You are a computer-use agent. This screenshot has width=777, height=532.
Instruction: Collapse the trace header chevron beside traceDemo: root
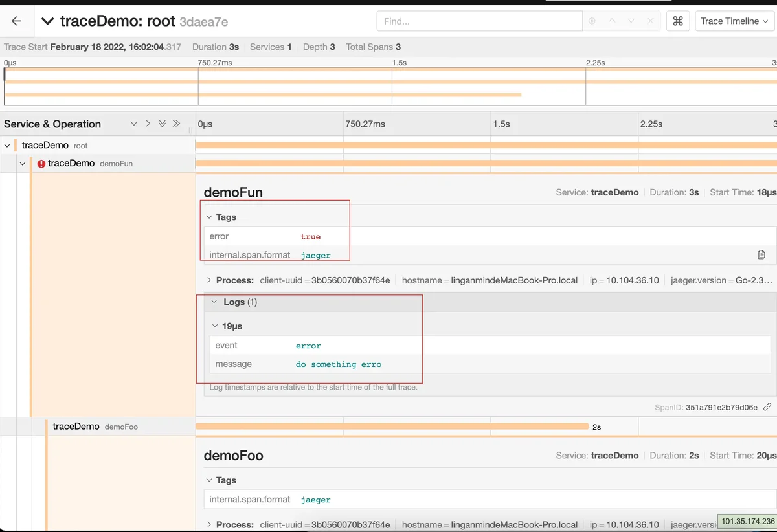(x=47, y=21)
